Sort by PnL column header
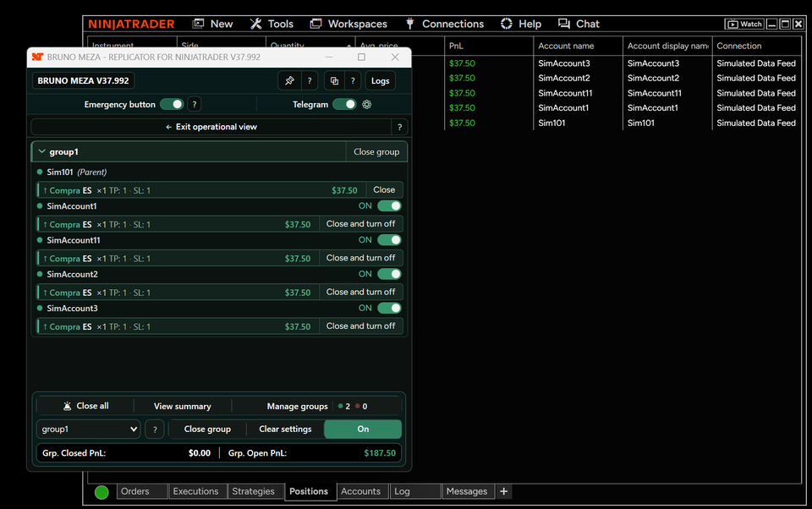812x509 pixels. 489,47
